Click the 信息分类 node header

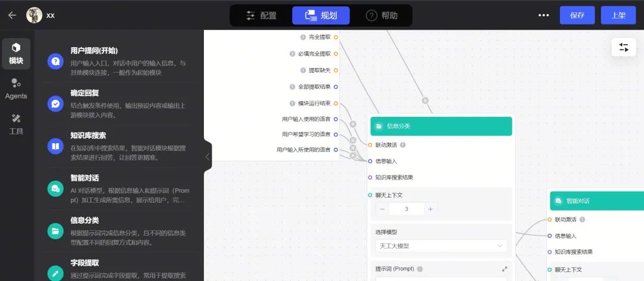[x=441, y=126]
